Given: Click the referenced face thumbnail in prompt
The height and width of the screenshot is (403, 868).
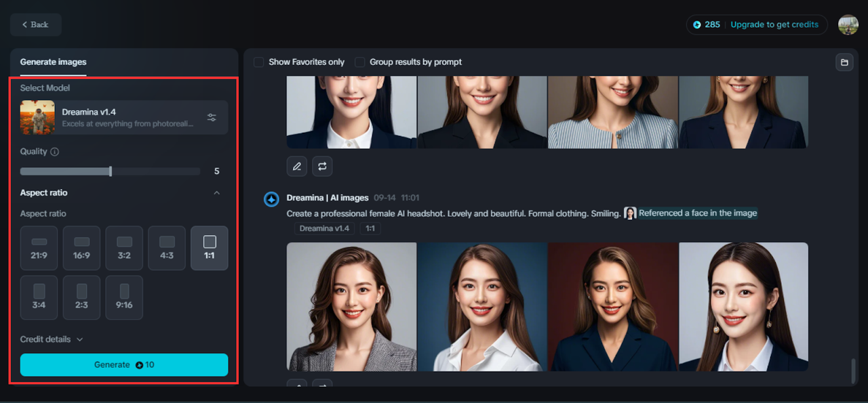Looking at the screenshot, I should (x=630, y=213).
